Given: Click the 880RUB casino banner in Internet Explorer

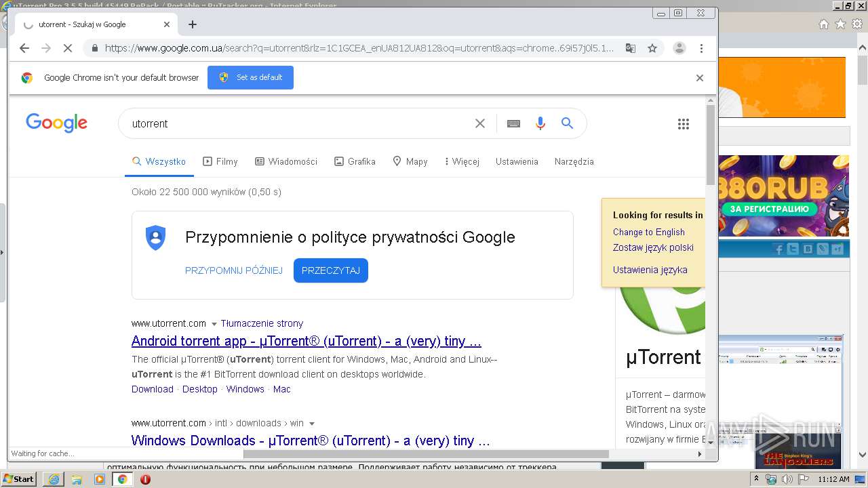Looking at the screenshot, I should coord(783,196).
